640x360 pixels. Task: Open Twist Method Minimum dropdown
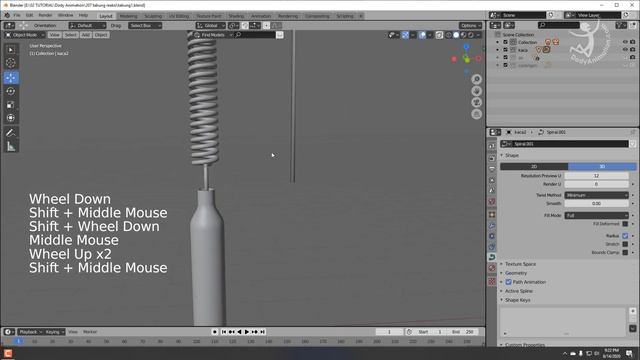pos(596,195)
